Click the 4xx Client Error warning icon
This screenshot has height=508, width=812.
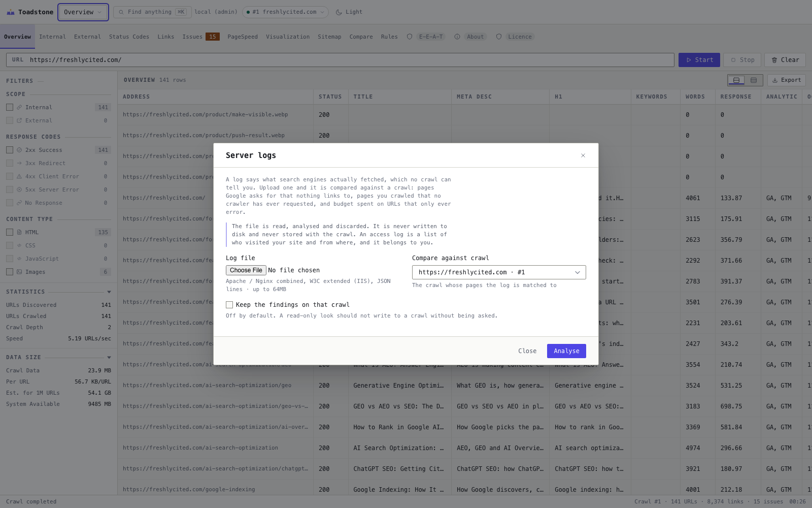click(19, 176)
